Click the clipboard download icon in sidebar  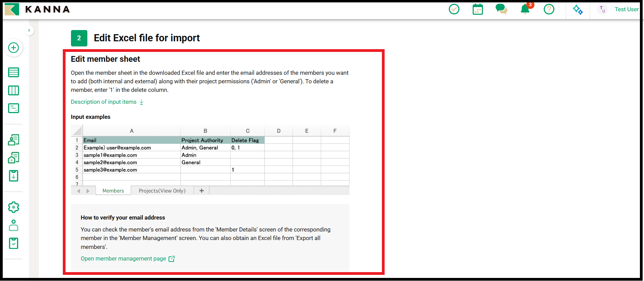[14, 176]
